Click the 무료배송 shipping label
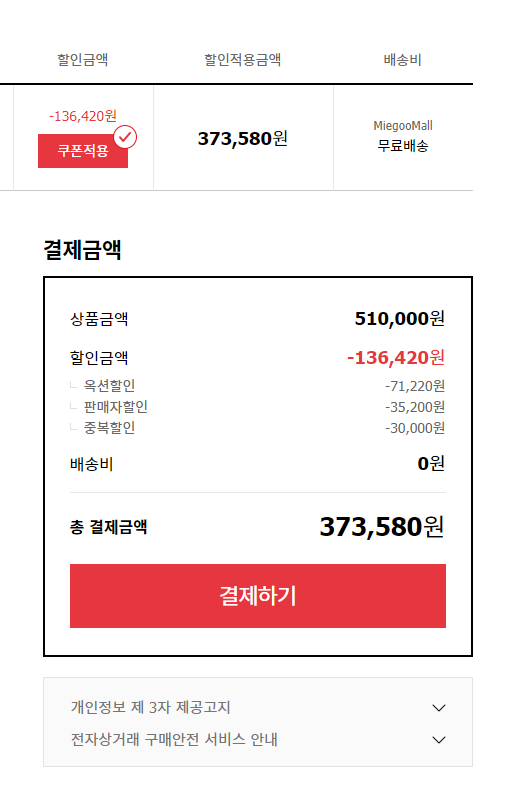509x785 pixels. [x=403, y=146]
